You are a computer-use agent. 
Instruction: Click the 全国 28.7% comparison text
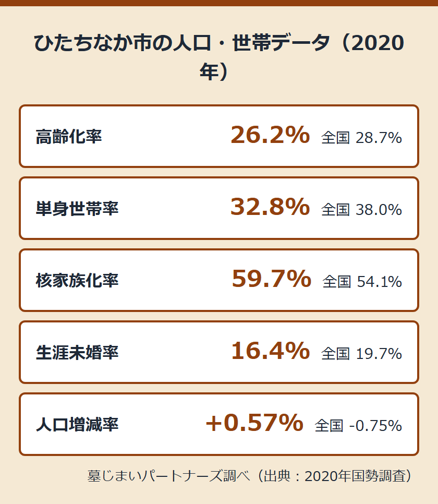coord(361,138)
